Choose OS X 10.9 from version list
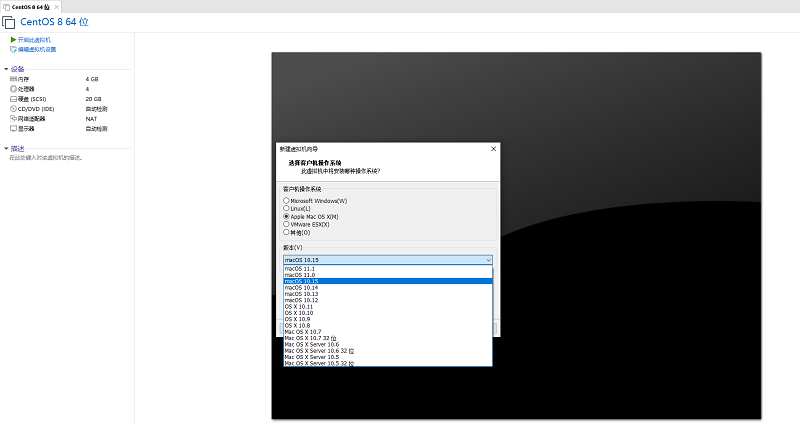800x424 pixels. point(388,319)
